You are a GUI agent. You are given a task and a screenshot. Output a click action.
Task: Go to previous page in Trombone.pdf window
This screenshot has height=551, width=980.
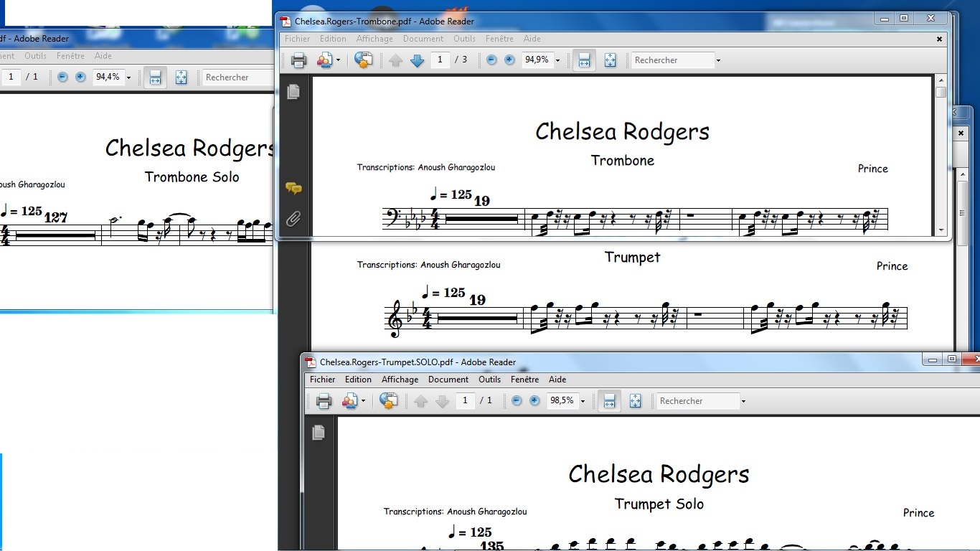[395, 60]
